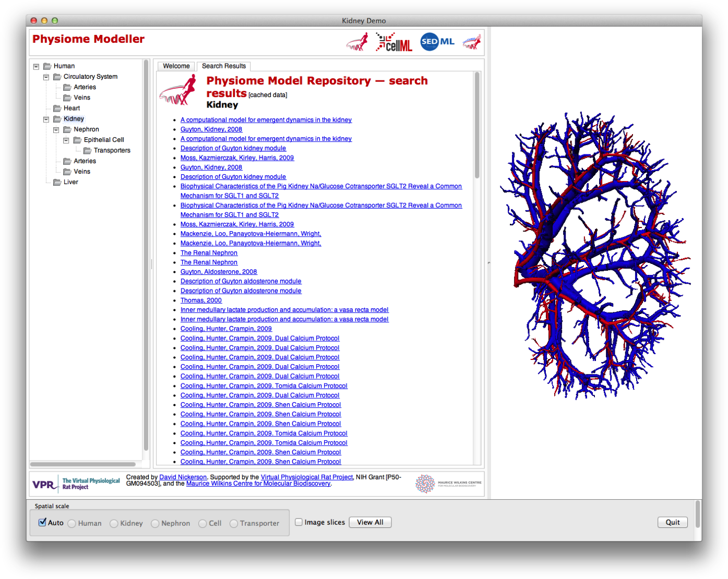
Task: Click the leftmost Physiome Modeller header logo
Action: (x=357, y=42)
